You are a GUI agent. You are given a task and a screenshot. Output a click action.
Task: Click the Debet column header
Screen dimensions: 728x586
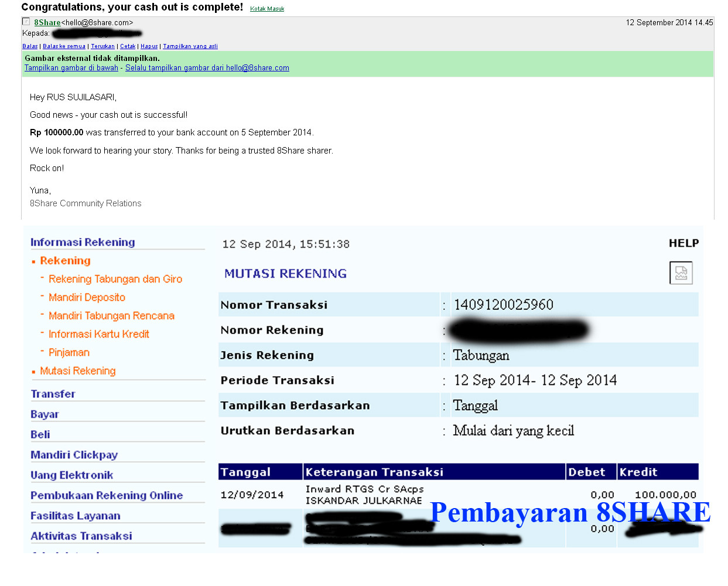[591, 472]
